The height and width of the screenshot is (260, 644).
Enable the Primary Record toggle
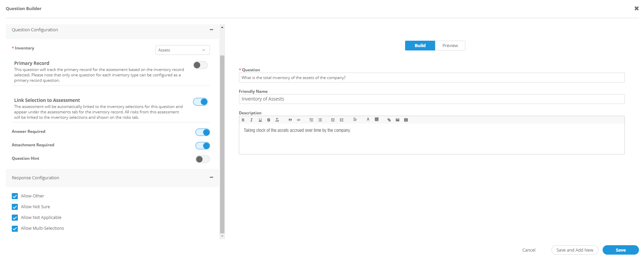pos(200,65)
